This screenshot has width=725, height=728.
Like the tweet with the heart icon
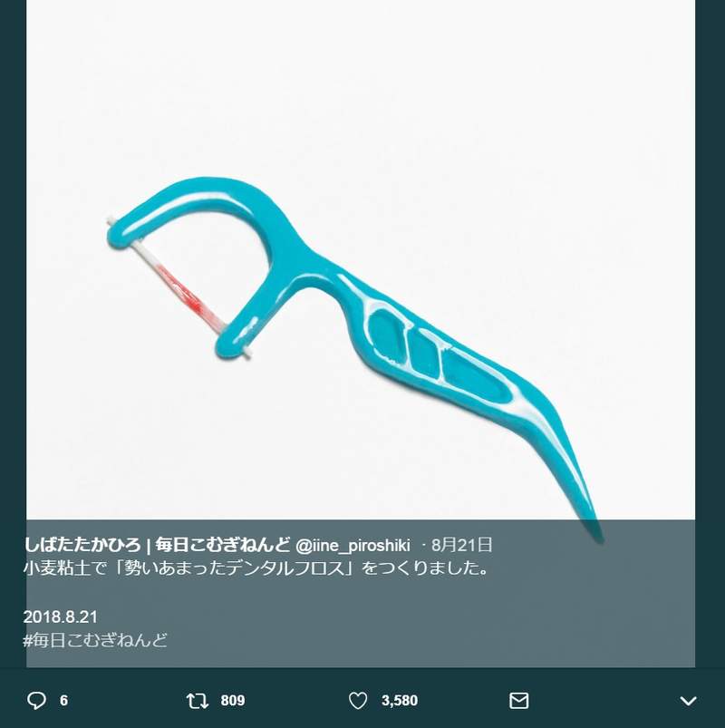tap(358, 701)
